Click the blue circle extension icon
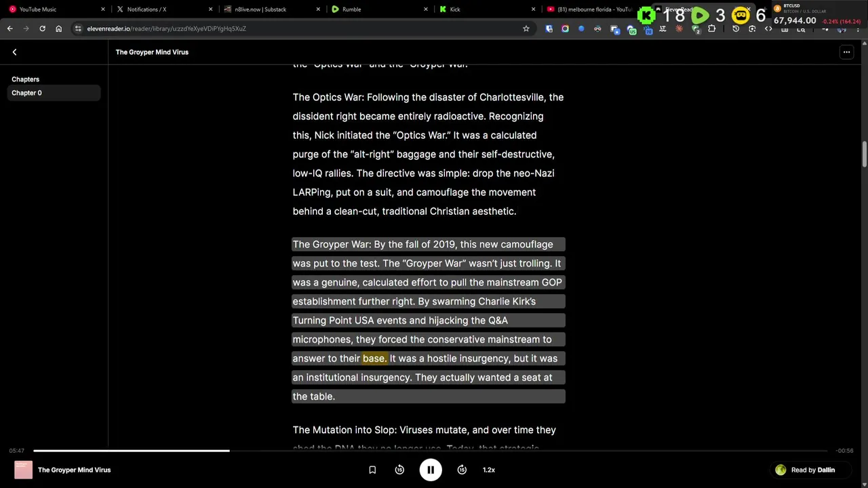 (581, 28)
